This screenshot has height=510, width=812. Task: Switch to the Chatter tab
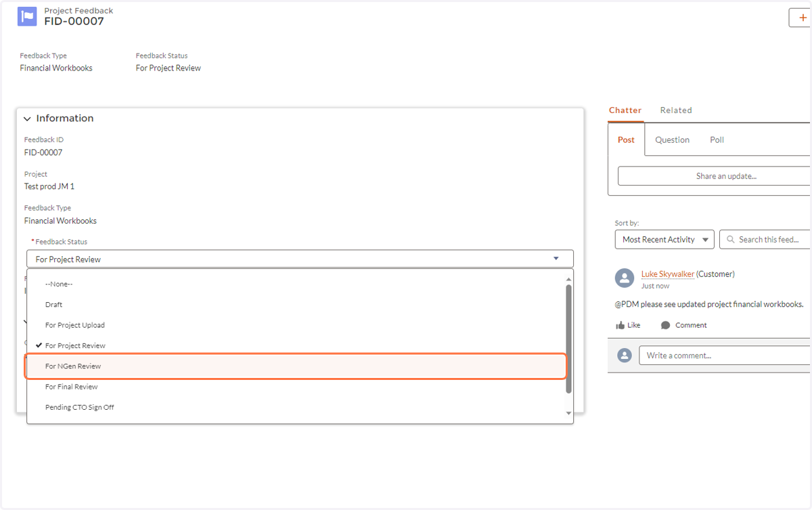point(625,110)
